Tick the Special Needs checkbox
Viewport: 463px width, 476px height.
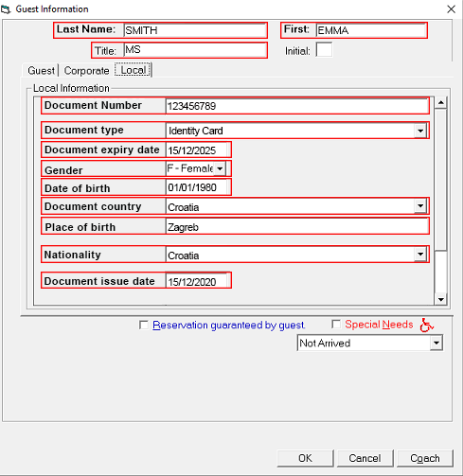[x=336, y=324]
